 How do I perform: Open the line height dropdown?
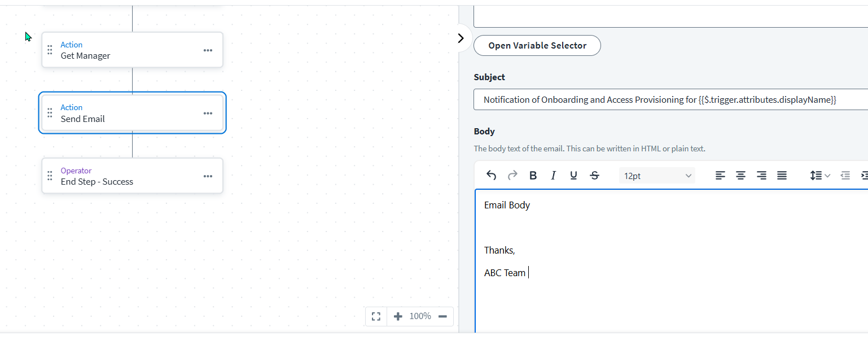(820, 176)
